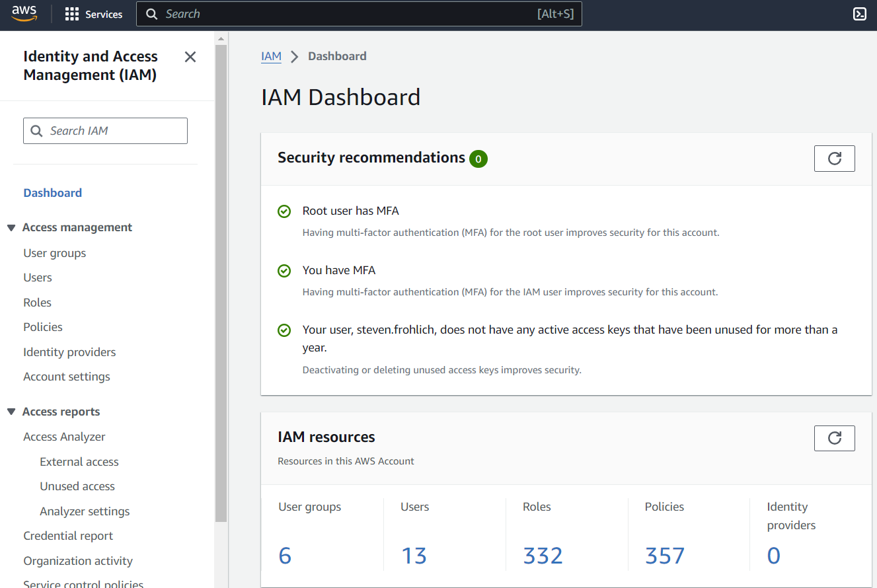Open Organization activity in the sidebar
Screen dimensions: 877x588
[78, 561]
